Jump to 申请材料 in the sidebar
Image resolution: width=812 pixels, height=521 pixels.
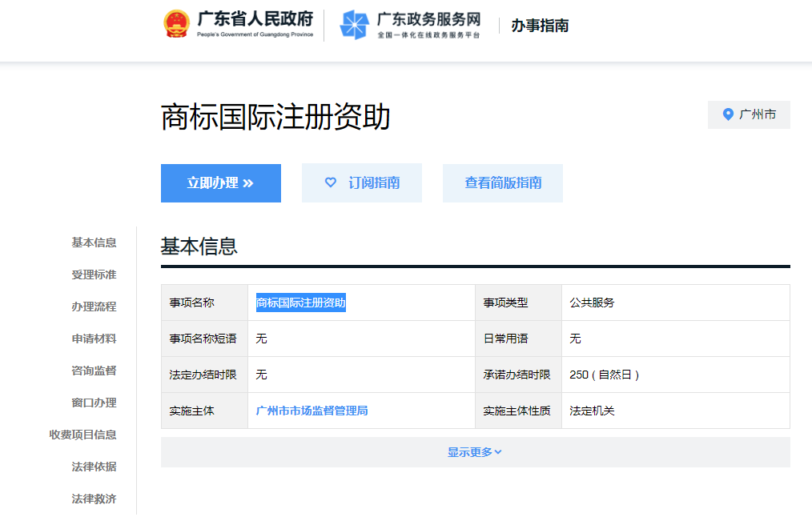tap(94, 339)
